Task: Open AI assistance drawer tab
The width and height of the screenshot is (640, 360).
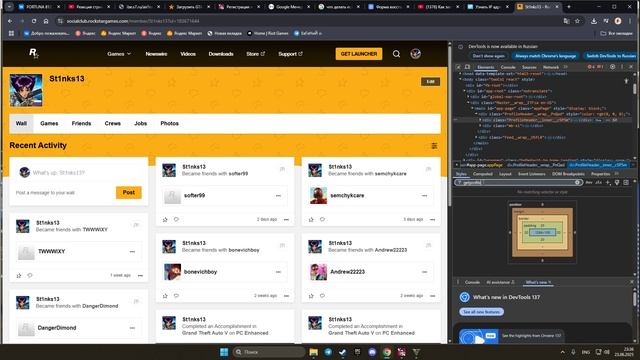Action: point(500,282)
